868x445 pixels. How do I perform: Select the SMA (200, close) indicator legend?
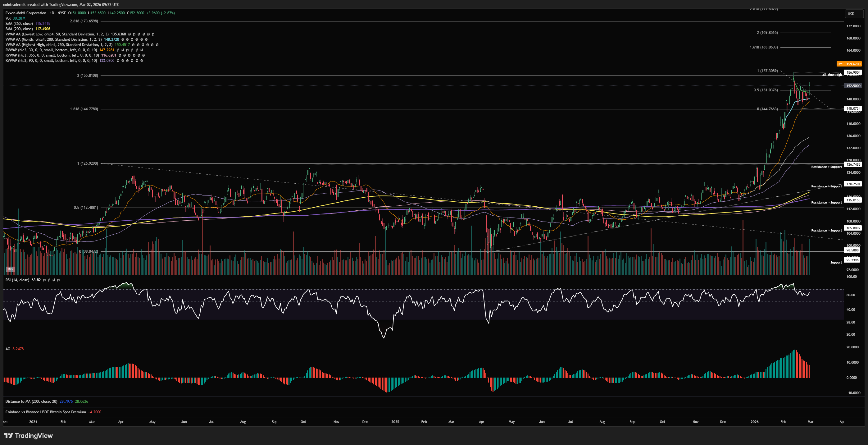[x=19, y=29]
